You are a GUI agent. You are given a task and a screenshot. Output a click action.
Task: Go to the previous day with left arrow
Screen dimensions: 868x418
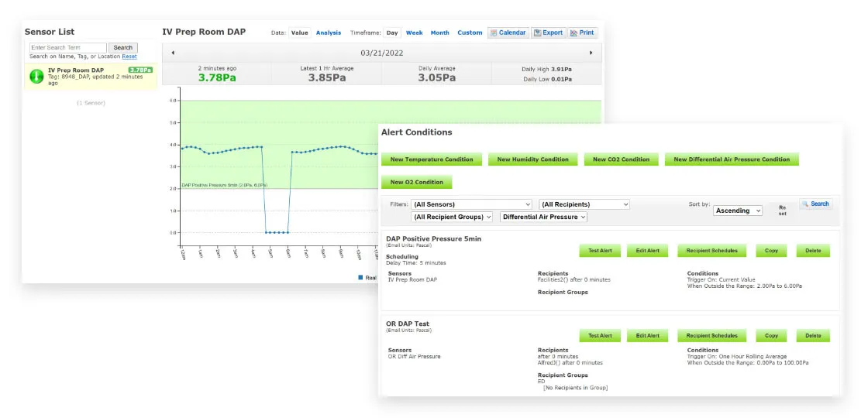(173, 53)
